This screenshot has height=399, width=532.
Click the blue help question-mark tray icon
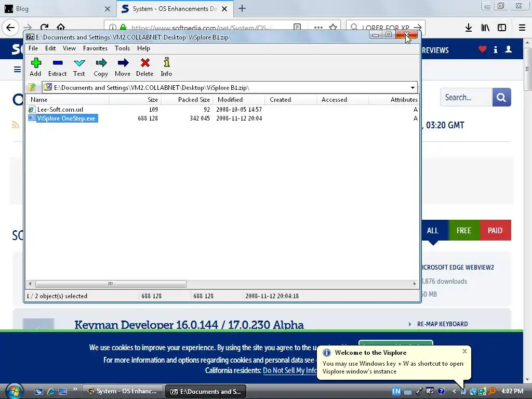coord(441,391)
